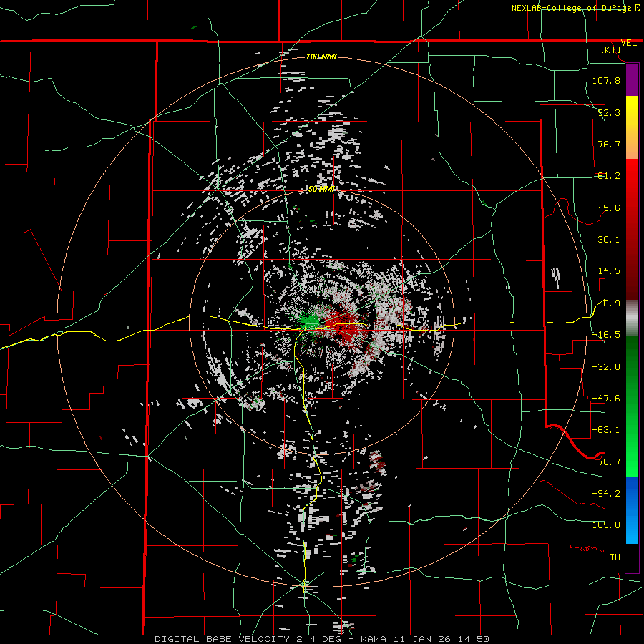The height and width of the screenshot is (644, 644).
Task: Click the 107.8 velocity scale value
Action: point(606,80)
